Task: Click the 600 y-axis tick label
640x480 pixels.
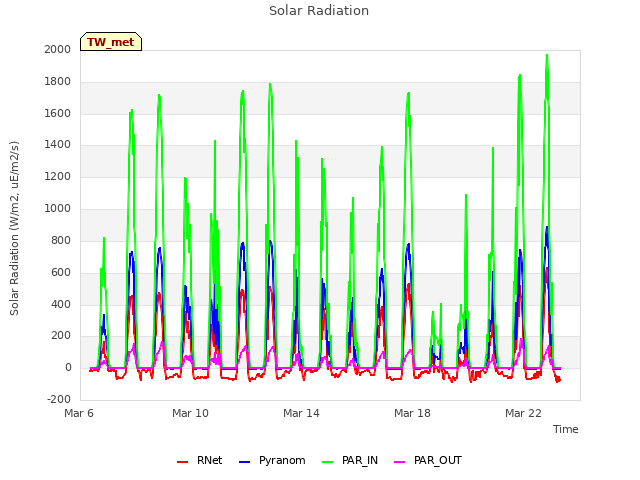Action: [x=61, y=272]
